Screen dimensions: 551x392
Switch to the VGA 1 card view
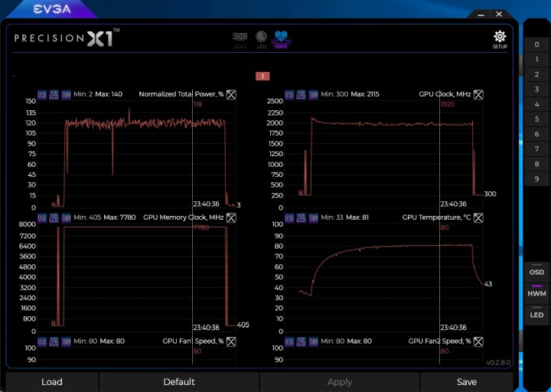[x=240, y=40]
